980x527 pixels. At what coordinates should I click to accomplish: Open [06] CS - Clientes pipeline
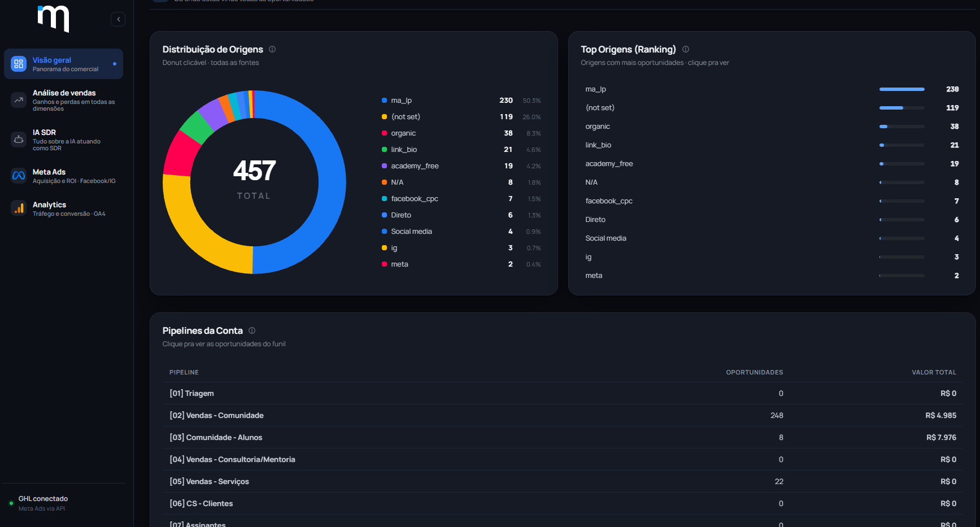click(563, 503)
